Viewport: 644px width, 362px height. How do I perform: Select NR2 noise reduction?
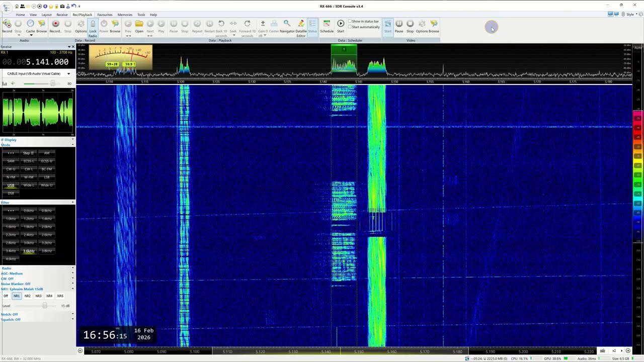27,296
